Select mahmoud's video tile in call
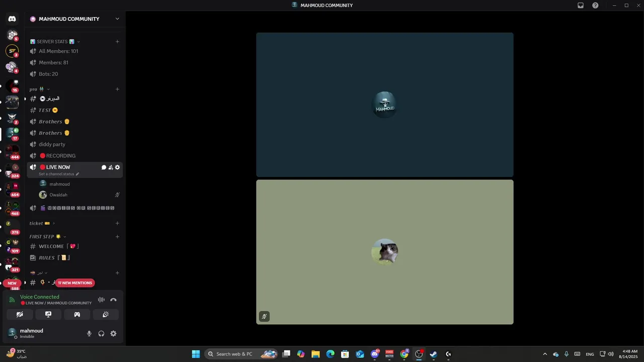The width and height of the screenshot is (644, 362). (x=385, y=105)
